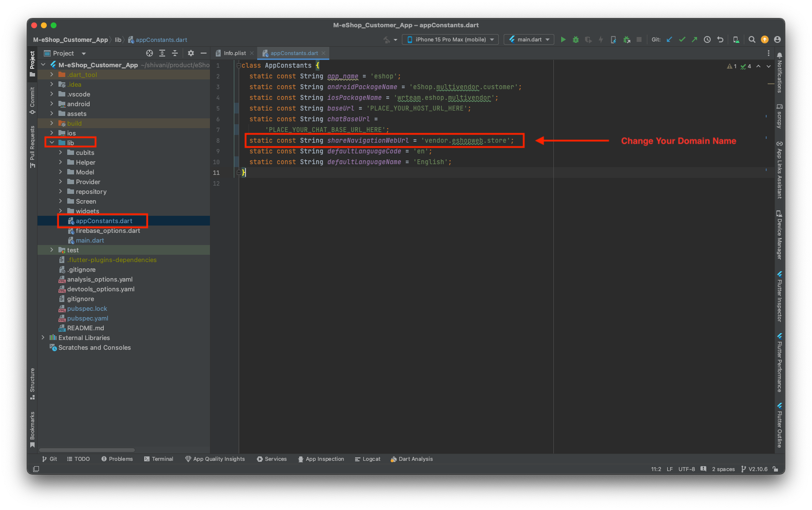Image resolution: width=812 pixels, height=510 pixels.
Task: Fold the AppConstants class gutter marker
Action: [x=239, y=65]
